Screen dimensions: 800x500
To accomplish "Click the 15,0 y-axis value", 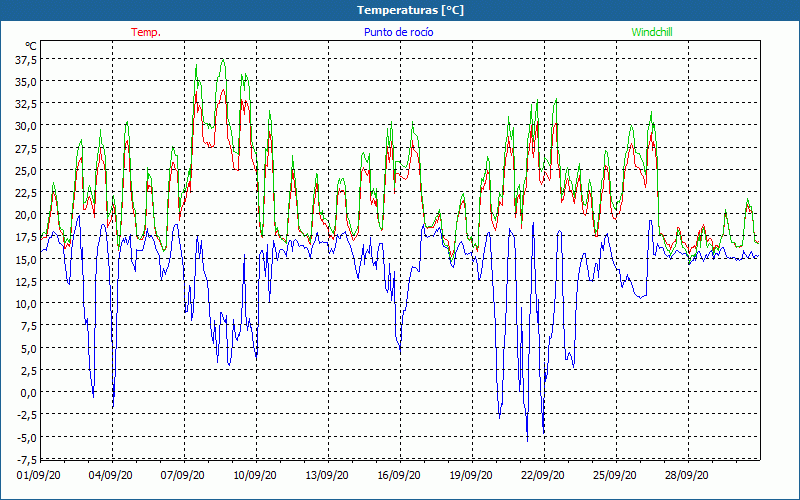I will pos(26,259).
